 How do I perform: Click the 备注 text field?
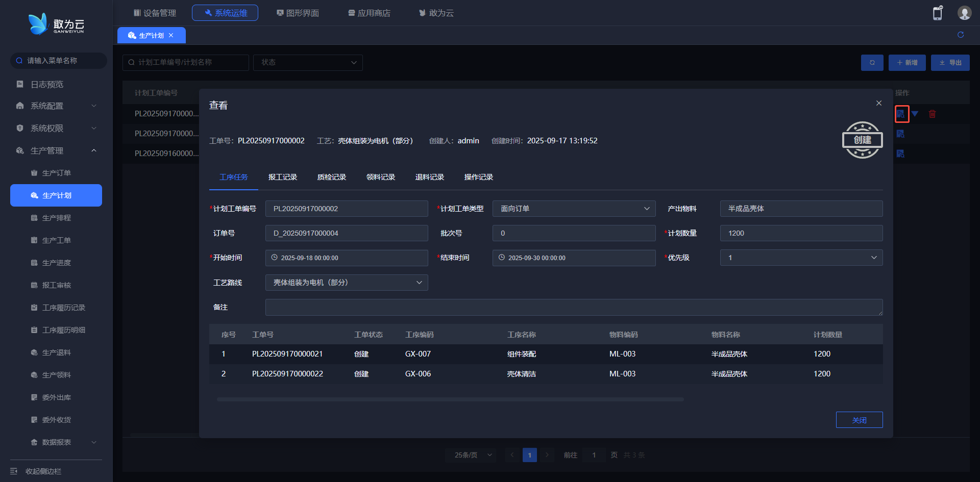[x=573, y=307]
